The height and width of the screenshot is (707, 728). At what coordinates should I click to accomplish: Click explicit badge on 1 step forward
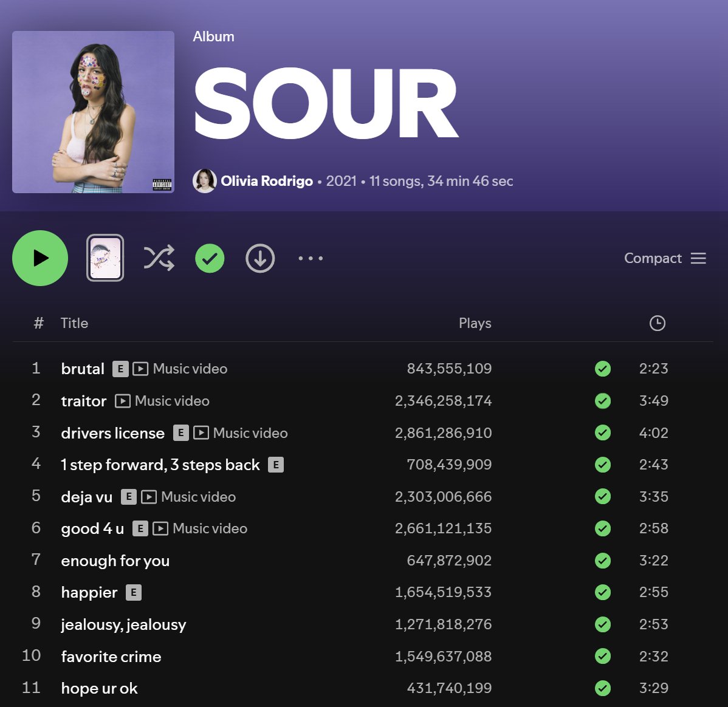pos(276,465)
